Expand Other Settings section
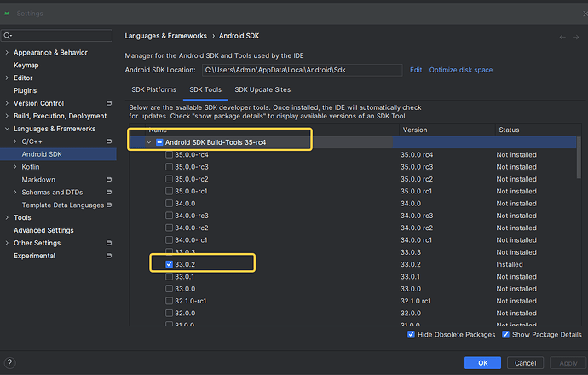This screenshot has width=588, height=375. pyautogui.click(x=7, y=243)
